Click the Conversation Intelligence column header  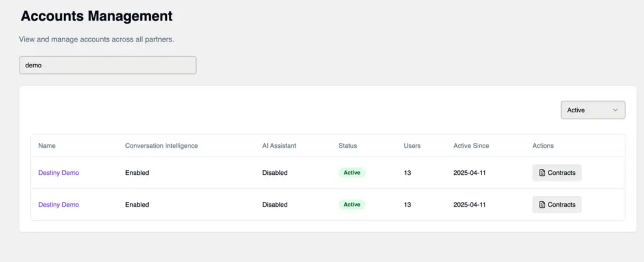161,146
